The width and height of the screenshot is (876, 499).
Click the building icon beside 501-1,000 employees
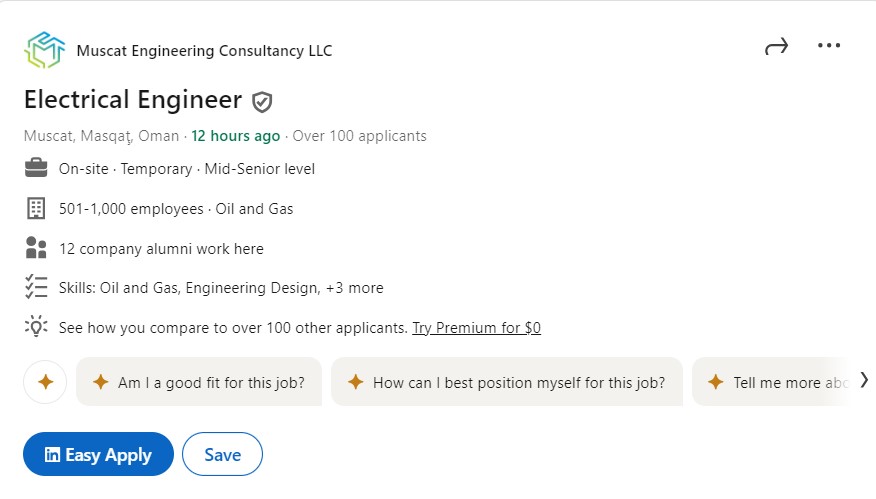(36, 208)
